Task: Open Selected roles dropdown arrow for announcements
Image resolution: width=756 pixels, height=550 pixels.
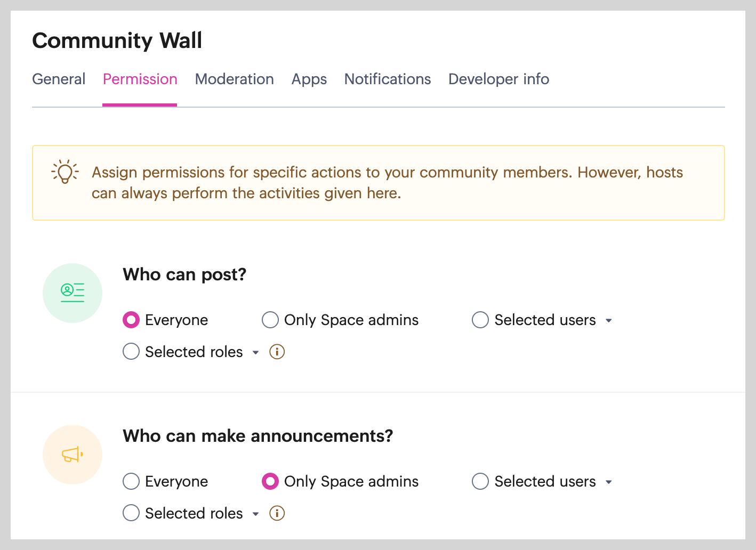Action: [255, 514]
